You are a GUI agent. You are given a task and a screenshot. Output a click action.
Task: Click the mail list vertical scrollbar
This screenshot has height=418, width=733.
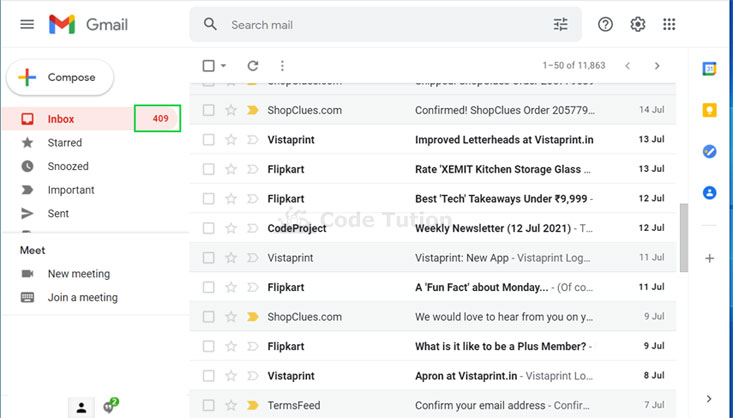point(684,237)
